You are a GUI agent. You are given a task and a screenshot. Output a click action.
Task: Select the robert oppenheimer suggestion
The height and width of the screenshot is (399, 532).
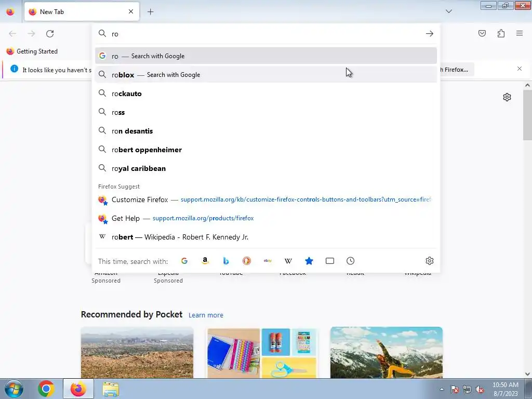click(x=266, y=150)
